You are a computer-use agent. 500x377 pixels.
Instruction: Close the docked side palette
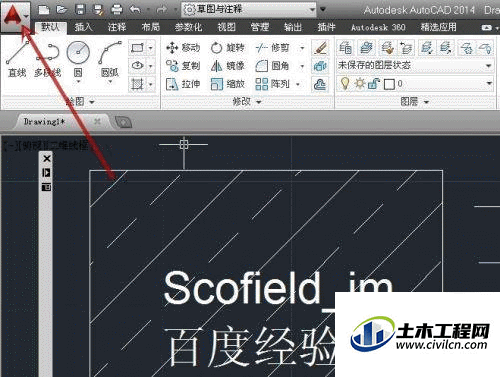pos(47,158)
